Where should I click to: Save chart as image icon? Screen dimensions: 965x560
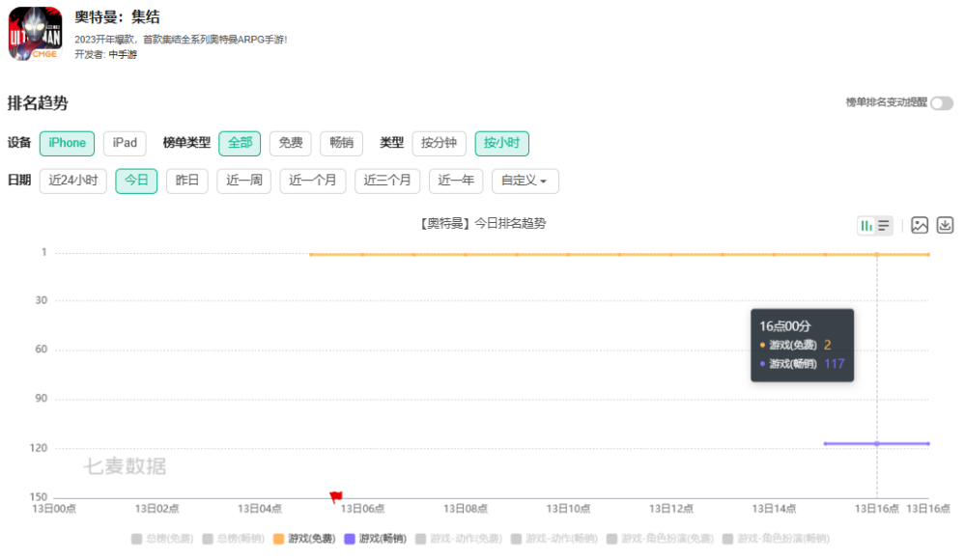[920, 225]
